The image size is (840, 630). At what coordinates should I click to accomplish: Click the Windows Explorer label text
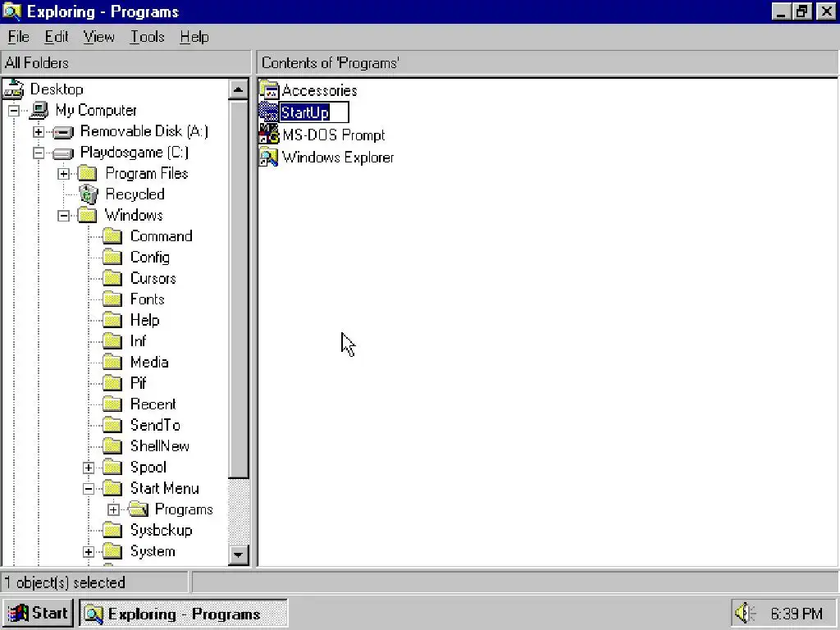tap(337, 157)
